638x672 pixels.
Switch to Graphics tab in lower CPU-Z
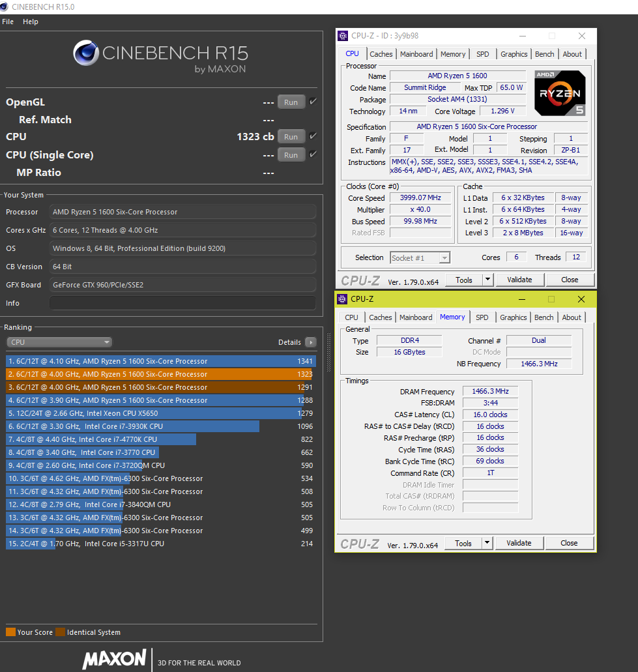514,317
